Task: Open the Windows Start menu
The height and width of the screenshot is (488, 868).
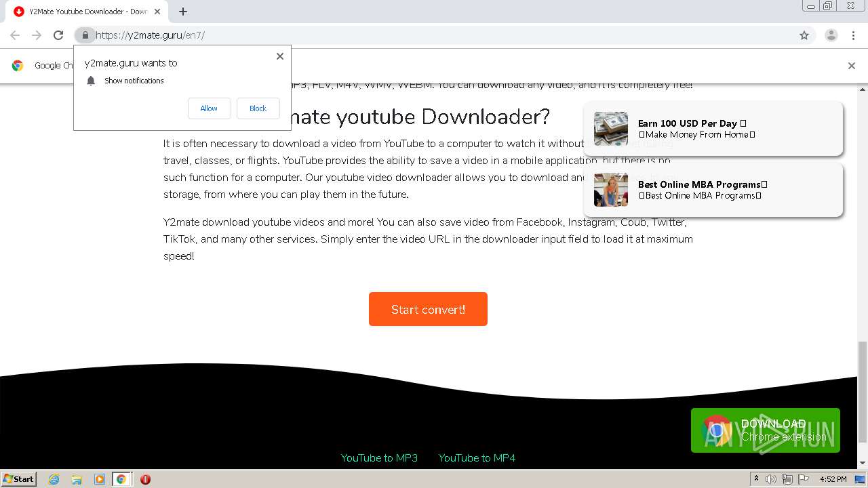Action: click(x=18, y=479)
